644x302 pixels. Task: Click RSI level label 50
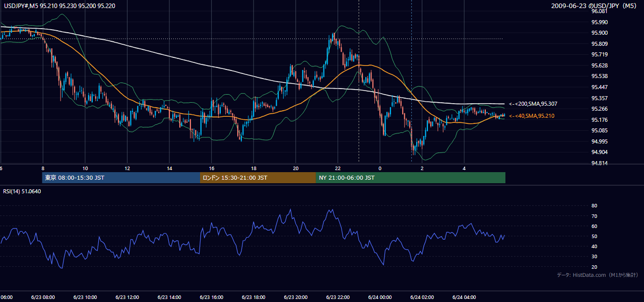point(594,236)
